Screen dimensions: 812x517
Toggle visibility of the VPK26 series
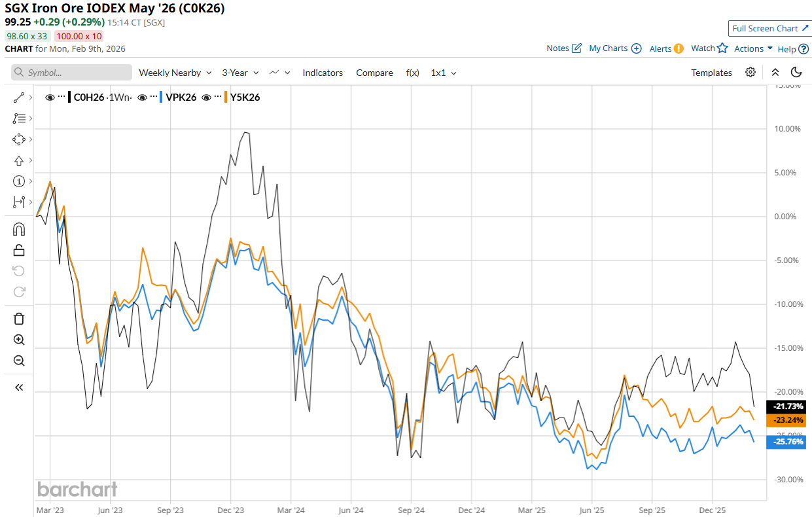pyautogui.click(x=143, y=98)
